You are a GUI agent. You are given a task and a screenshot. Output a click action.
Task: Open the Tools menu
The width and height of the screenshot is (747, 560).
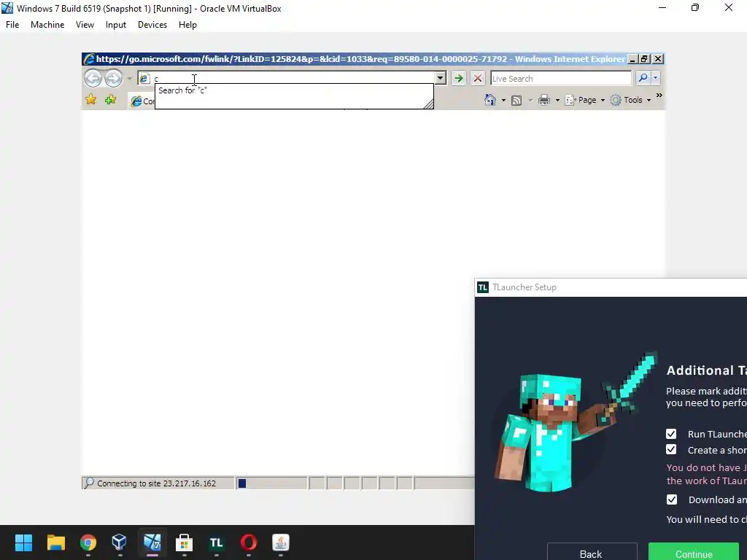point(630,99)
